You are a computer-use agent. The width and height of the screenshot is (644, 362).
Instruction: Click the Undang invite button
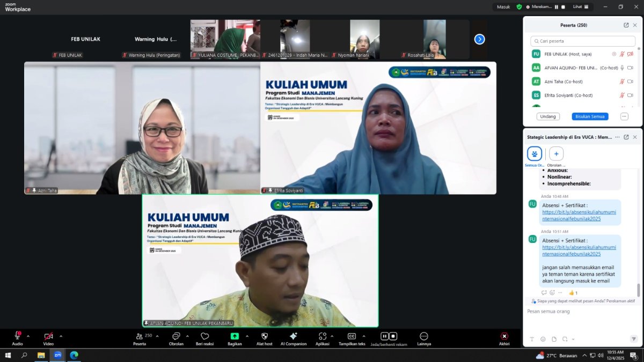point(548,116)
